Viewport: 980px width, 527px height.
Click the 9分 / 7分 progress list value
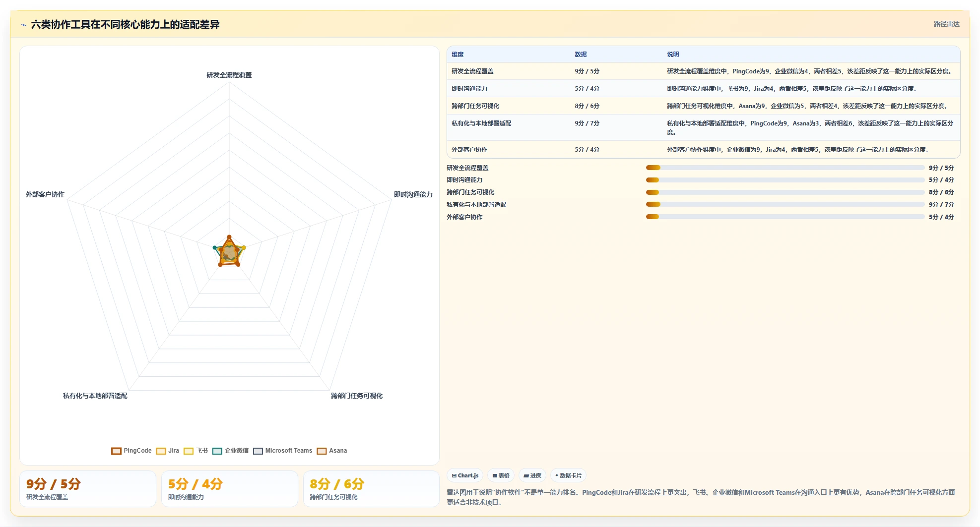coord(941,204)
